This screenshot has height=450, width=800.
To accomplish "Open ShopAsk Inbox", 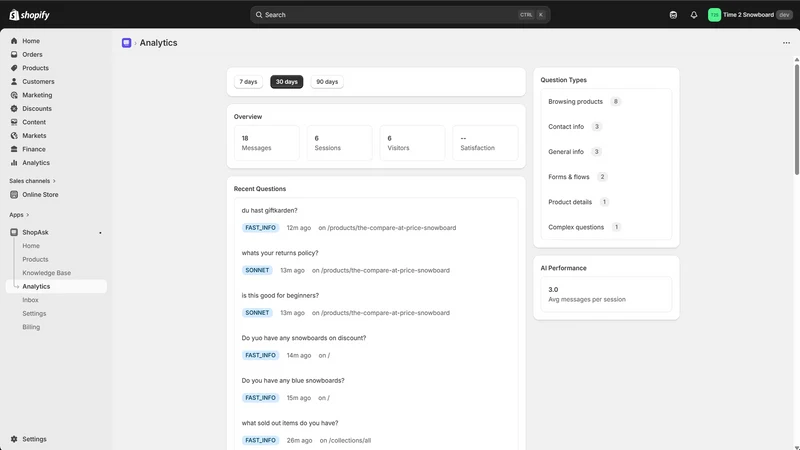I will (x=31, y=300).
